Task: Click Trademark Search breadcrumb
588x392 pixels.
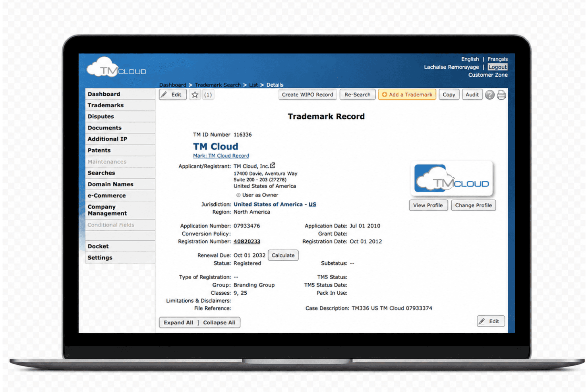Action: coord(218,85)
